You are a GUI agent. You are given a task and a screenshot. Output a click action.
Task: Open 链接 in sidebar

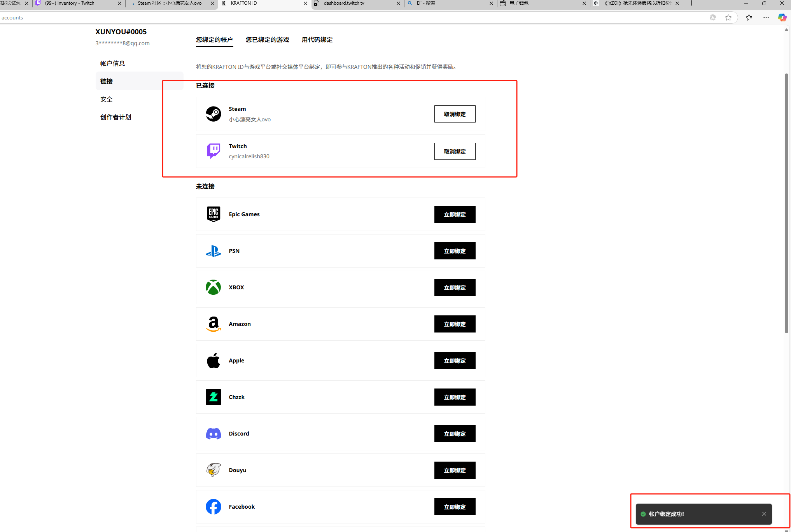click(x=139, y=81)
